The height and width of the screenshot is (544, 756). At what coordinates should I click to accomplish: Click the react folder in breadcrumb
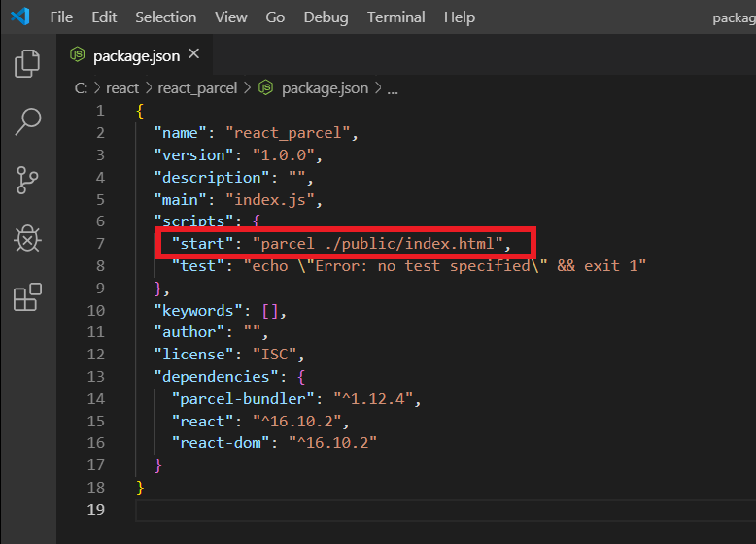[x=122, y=88]
